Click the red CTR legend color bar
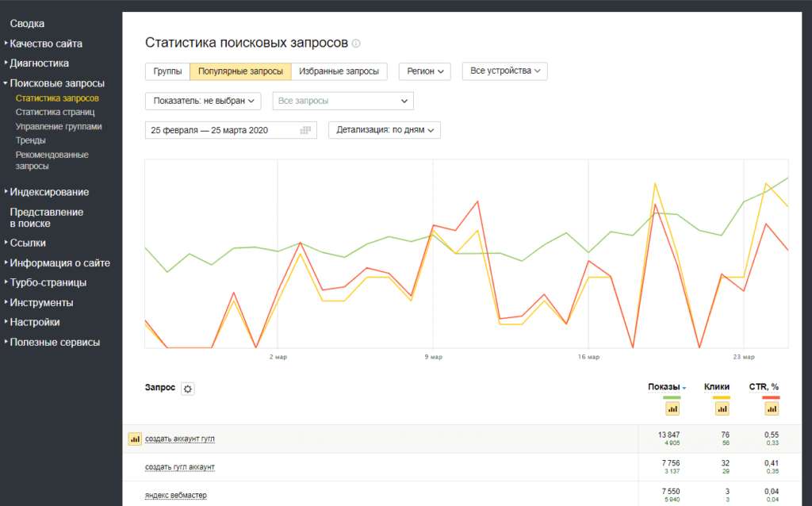 point(771,398)
